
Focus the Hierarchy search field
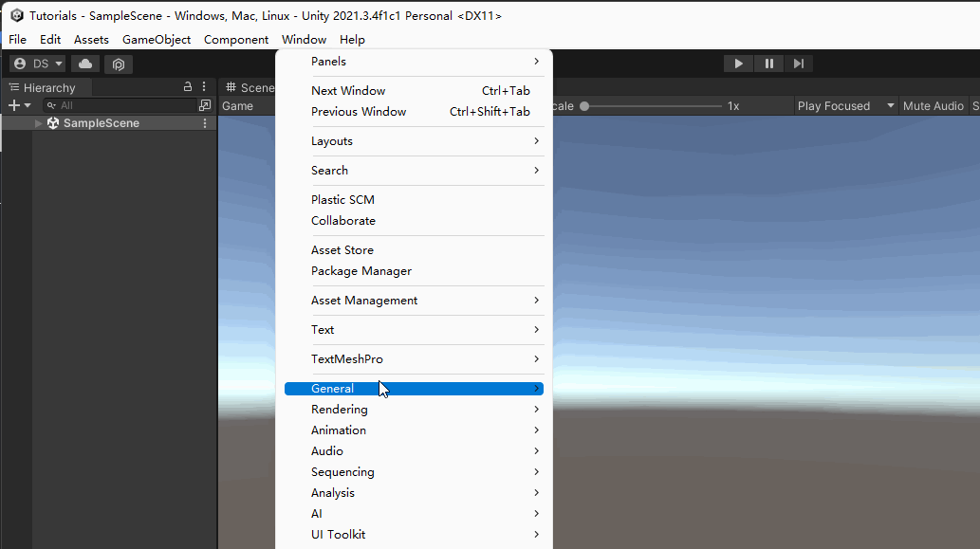(119, 105)
